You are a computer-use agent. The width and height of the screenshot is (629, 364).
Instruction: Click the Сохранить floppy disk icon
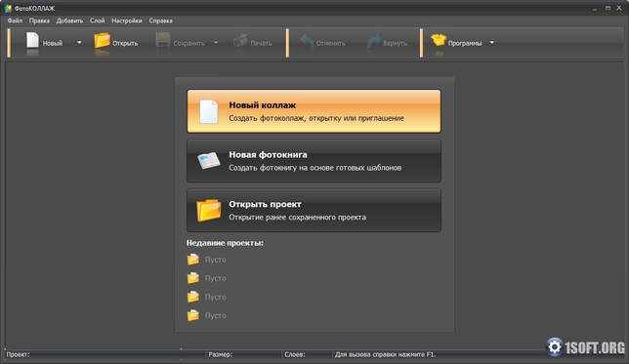163,41
